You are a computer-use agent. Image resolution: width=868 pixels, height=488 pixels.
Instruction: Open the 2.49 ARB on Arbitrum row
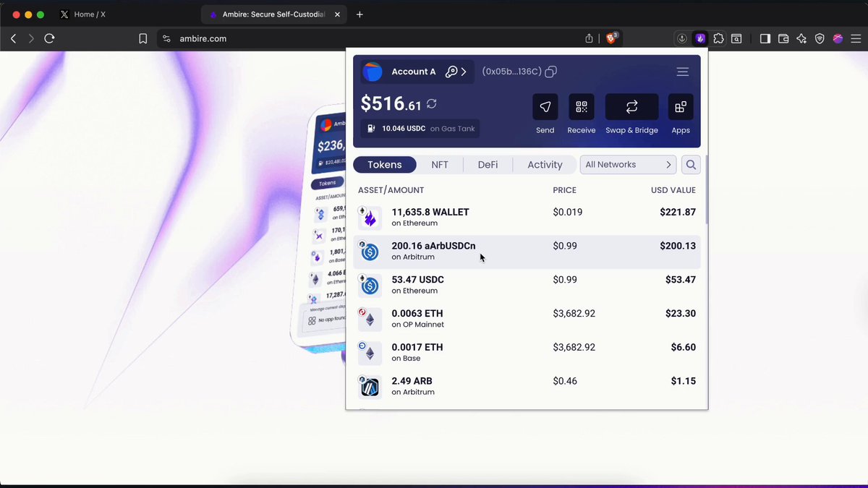click(527, 387)
